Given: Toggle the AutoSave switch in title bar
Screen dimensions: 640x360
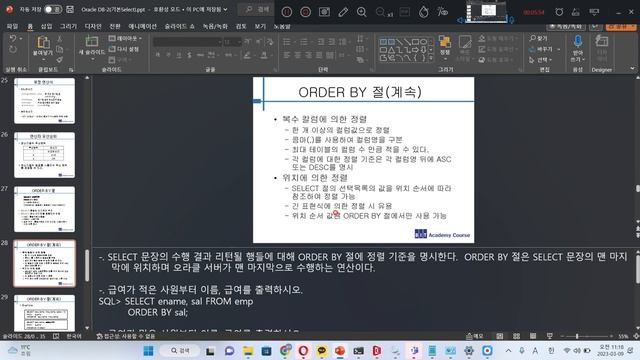Looking at the screenshot, I should point(53,9).
